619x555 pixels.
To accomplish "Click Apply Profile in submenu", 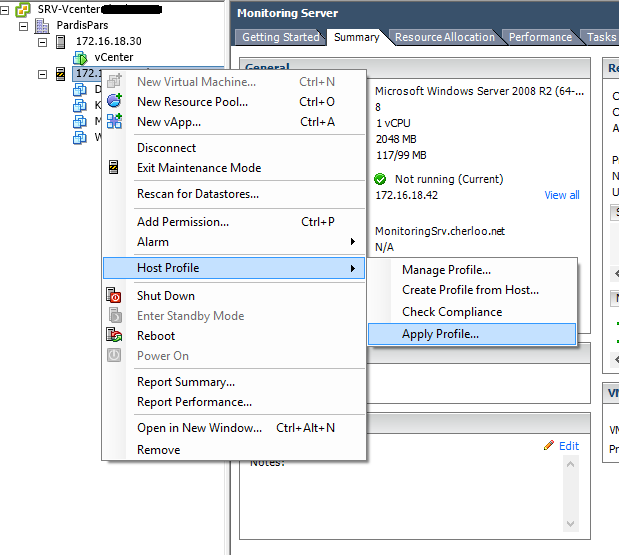I will pos(472,334).
